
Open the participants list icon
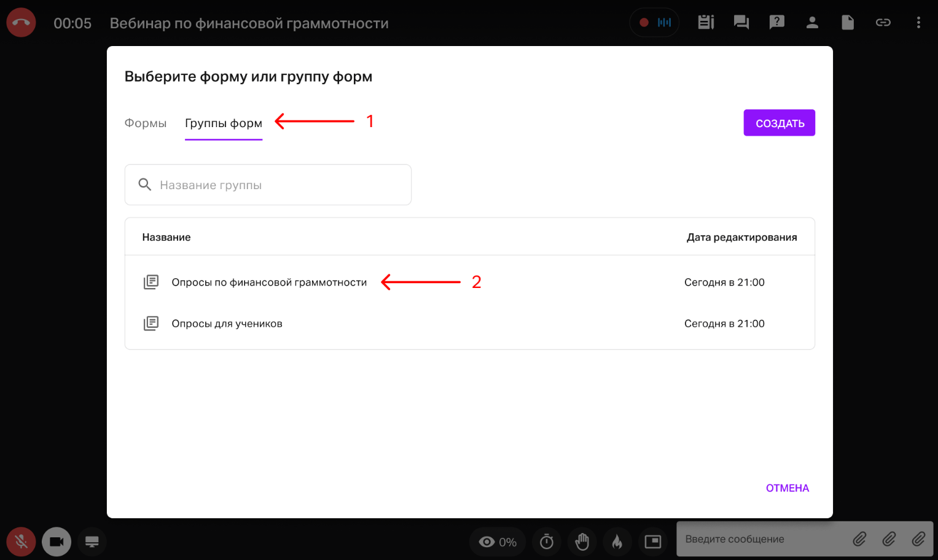tap(812, 23)
